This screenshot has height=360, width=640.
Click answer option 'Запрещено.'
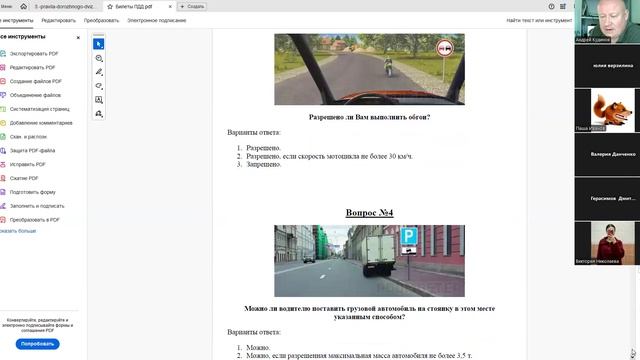(x=264, y=164)
